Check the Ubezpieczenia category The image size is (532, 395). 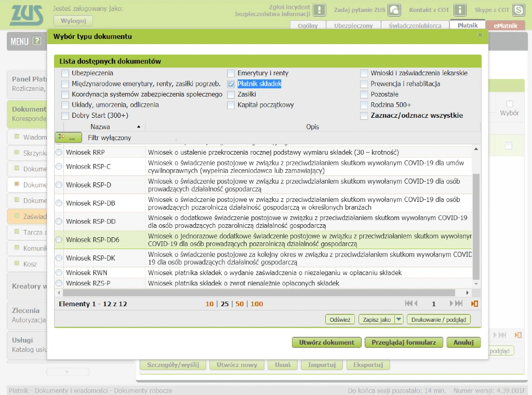(65, 73)
